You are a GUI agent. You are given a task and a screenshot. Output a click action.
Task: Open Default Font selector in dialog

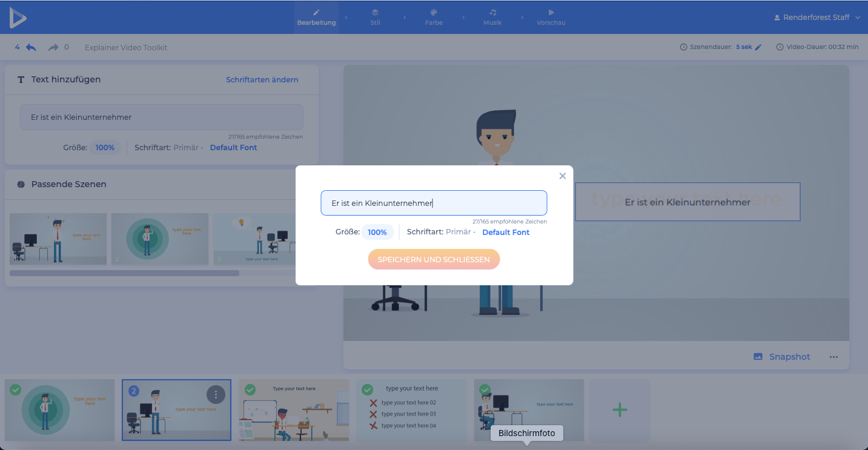(x=506, y=232)
